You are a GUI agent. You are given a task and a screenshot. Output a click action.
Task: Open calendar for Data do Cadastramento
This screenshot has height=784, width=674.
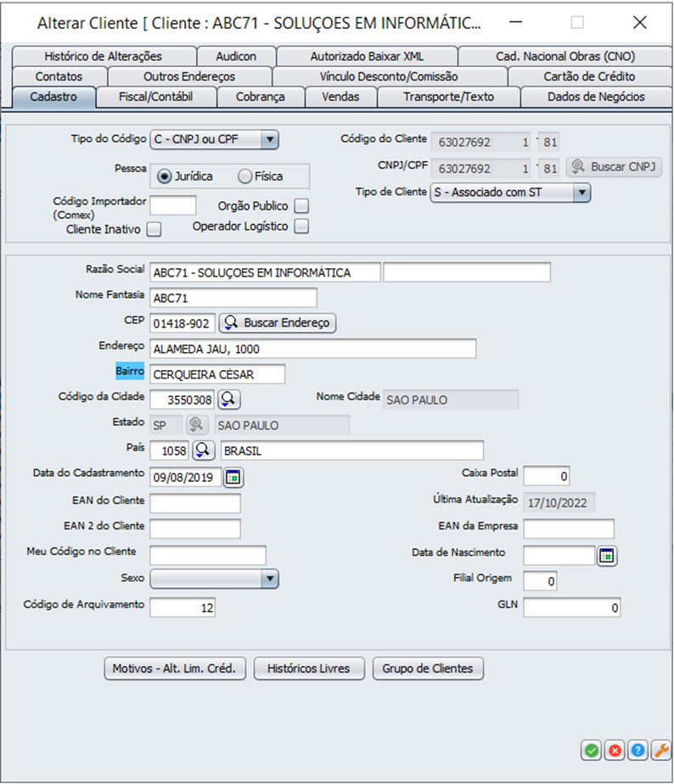(233, 478)
